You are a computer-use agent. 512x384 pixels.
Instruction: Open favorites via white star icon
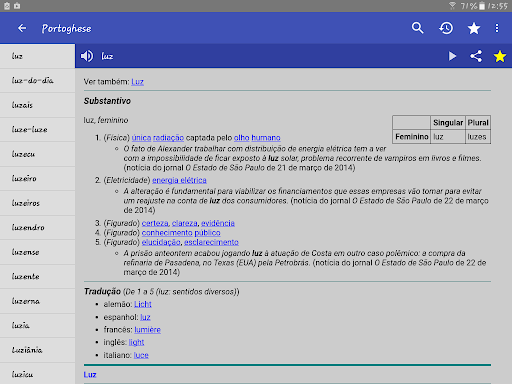(x=474, y=28)
